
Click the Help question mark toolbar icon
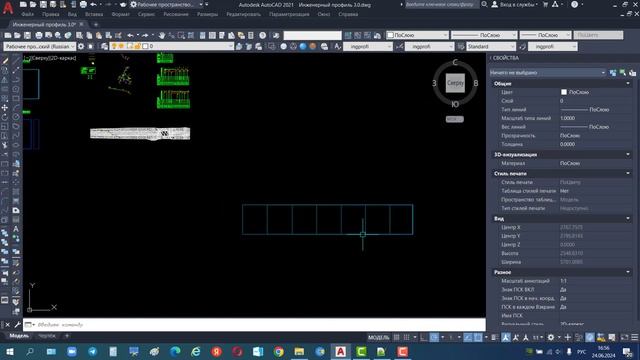pyautogui.click(x=262, y=36)
